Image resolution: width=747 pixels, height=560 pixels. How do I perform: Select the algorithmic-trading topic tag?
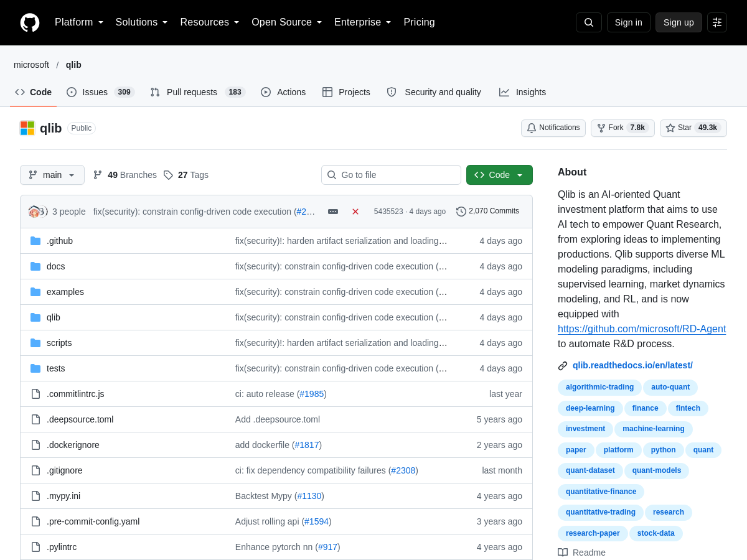point(599,387)
